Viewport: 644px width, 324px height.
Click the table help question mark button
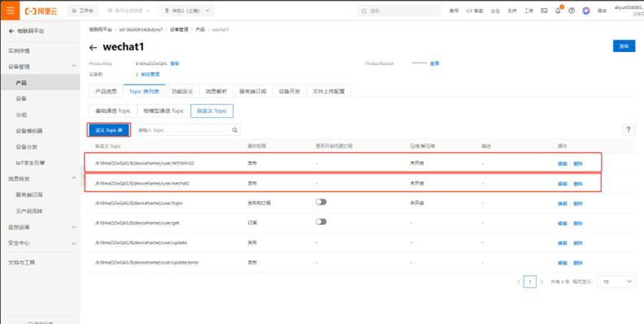629,130
